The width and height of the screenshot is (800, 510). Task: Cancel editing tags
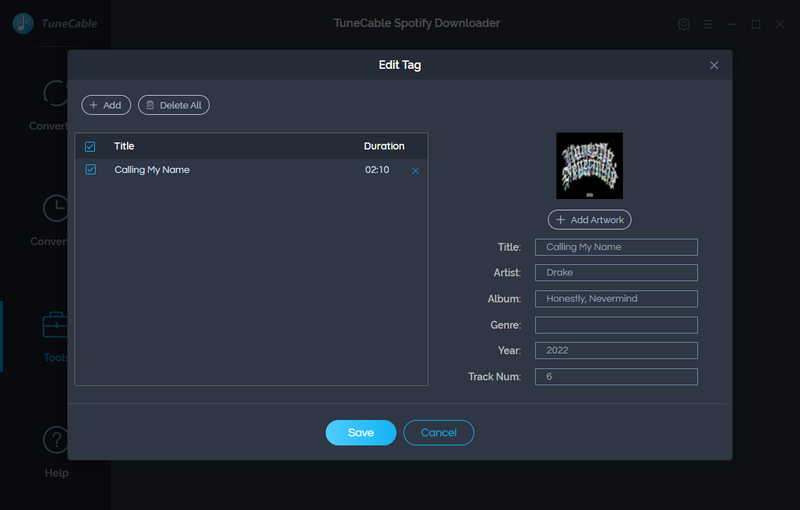439,432
